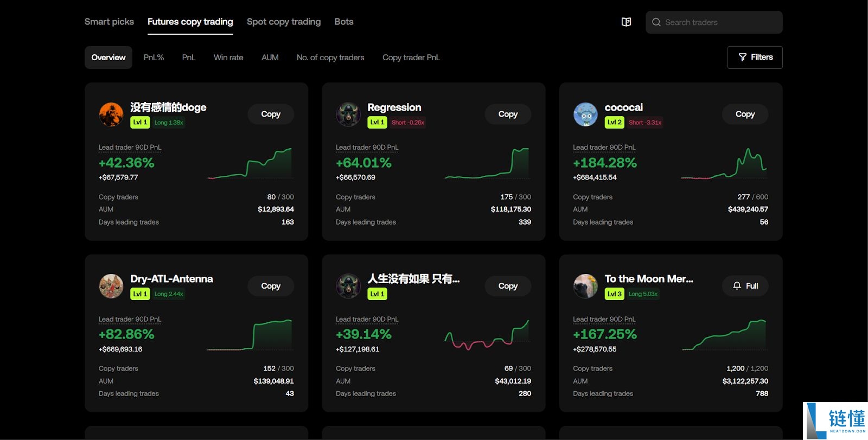Click Long 2.44x tag on Dry-ATL-Antenna
The image size is (868, 440).
(x=169, y=294)
